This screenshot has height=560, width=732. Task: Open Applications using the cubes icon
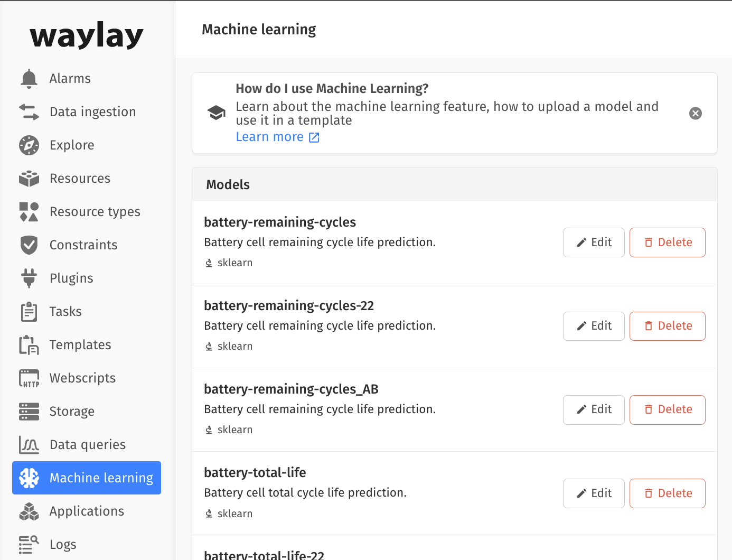point(29,511)
